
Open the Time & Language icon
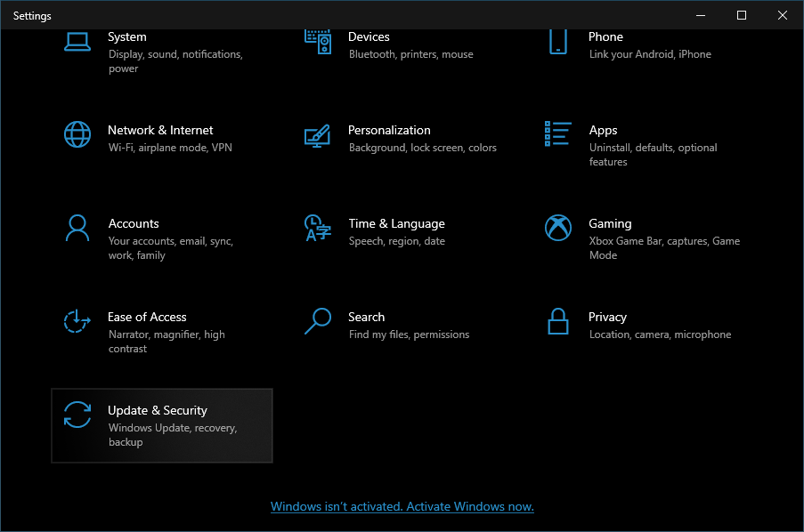[317, 228]
